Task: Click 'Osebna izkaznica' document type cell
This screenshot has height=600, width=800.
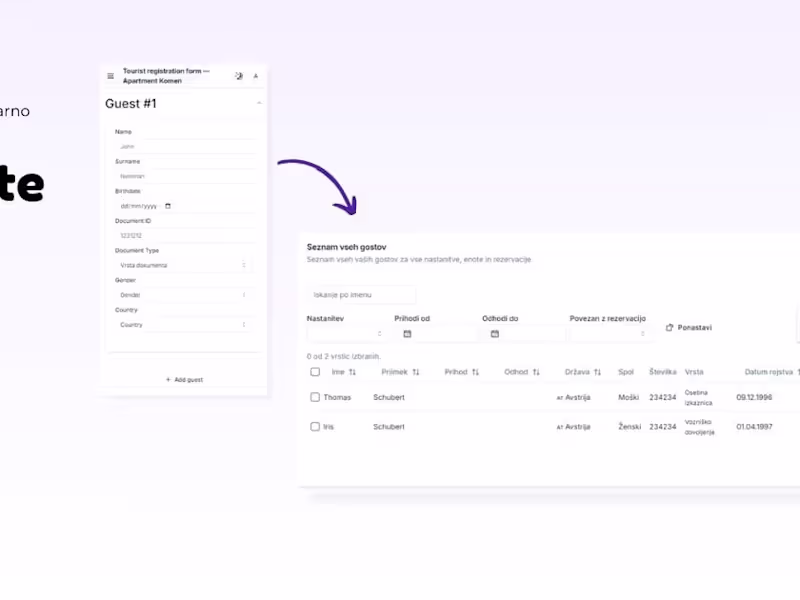Action: (698, 397)
